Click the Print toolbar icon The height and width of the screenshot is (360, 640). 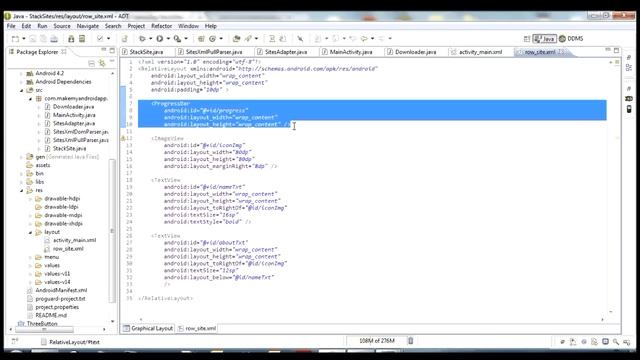click(54, 39)
